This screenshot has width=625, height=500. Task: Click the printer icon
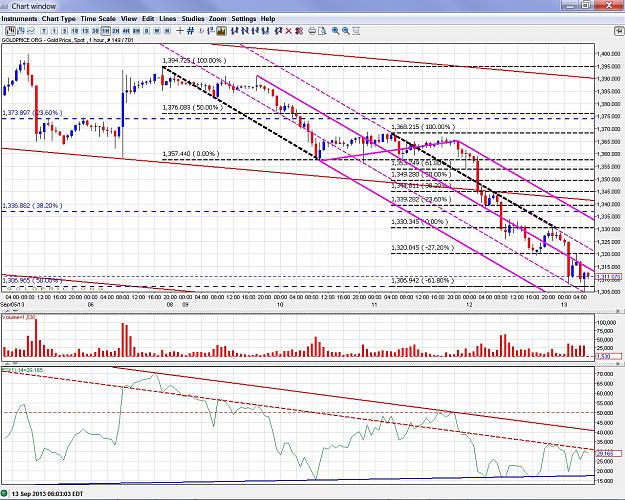(312, 31)
